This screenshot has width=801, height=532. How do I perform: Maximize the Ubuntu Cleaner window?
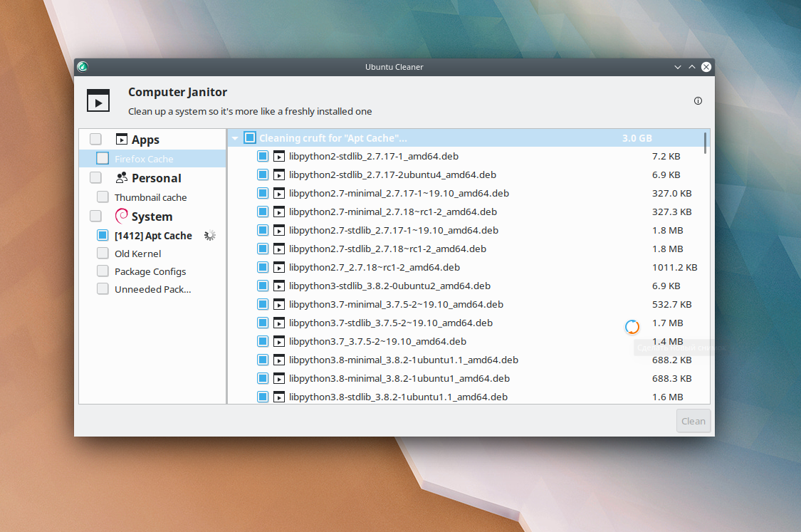click(x=691, y=67)
